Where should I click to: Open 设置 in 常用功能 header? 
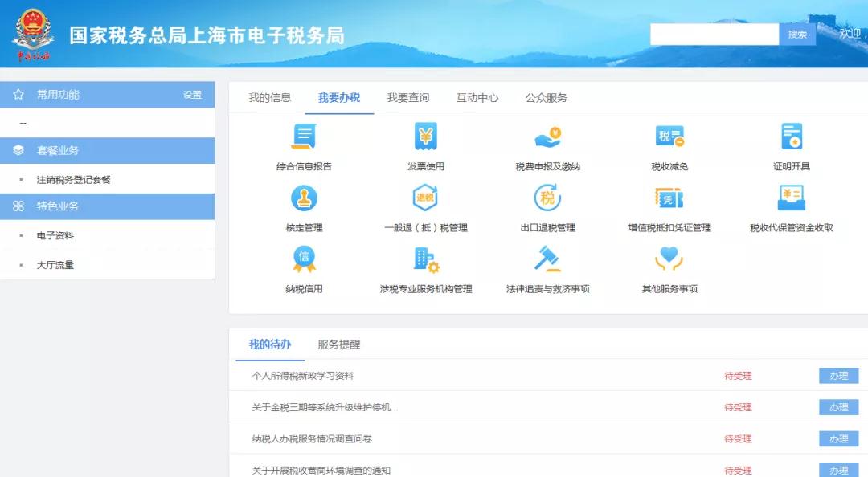[x=192, y=95]
